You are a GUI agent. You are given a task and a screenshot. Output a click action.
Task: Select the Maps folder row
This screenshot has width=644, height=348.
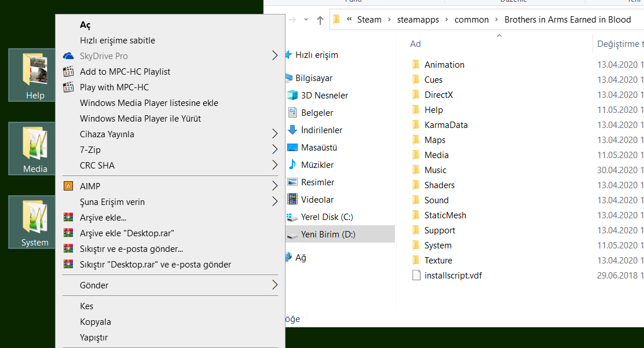(x=434, y=140)
